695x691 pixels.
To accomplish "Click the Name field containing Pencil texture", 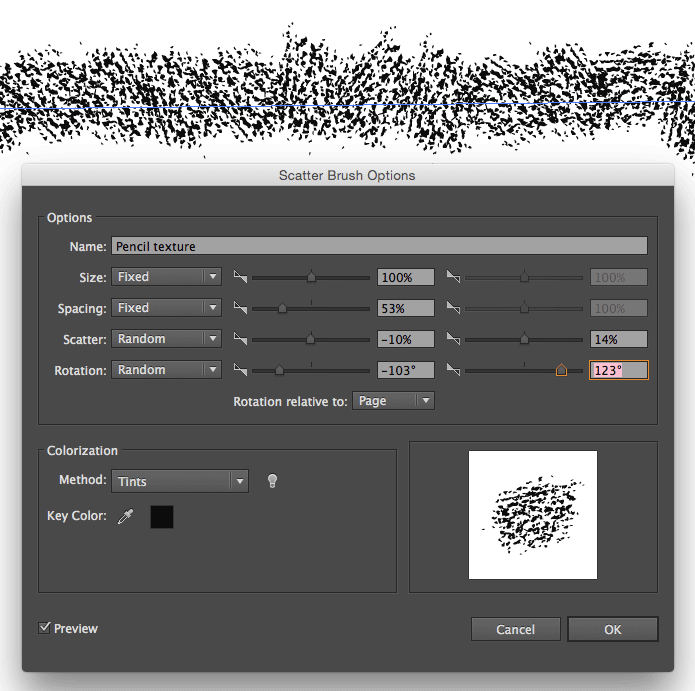I will coord(379,246).
